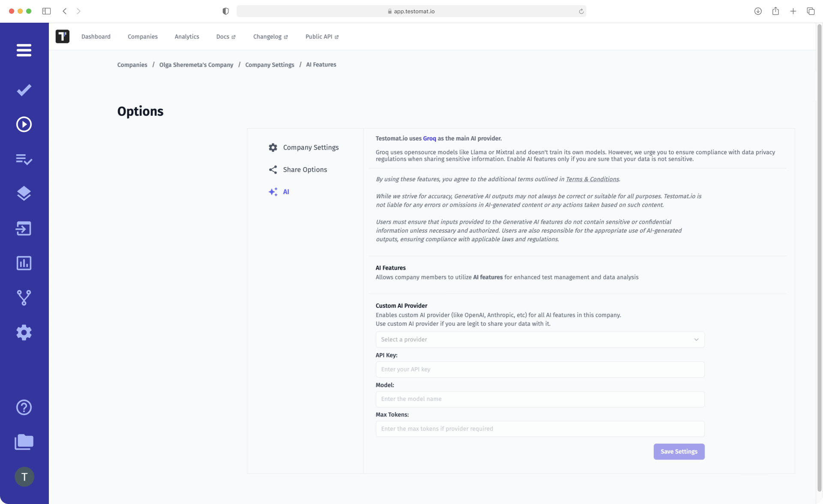Image resolution: width=823 pixels, height=504 pixels.
Task: Open the Select a provider dropdown
Action: [540, 339]
